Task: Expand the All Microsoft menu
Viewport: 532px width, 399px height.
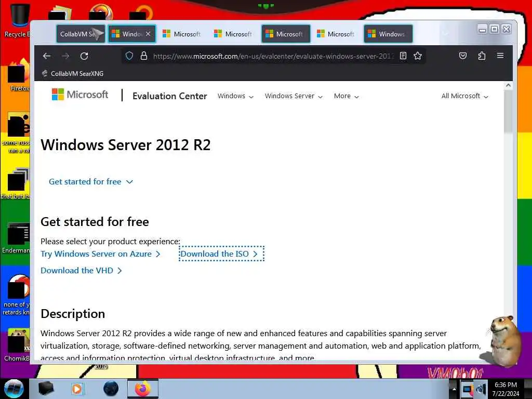Action: [464, 96]
